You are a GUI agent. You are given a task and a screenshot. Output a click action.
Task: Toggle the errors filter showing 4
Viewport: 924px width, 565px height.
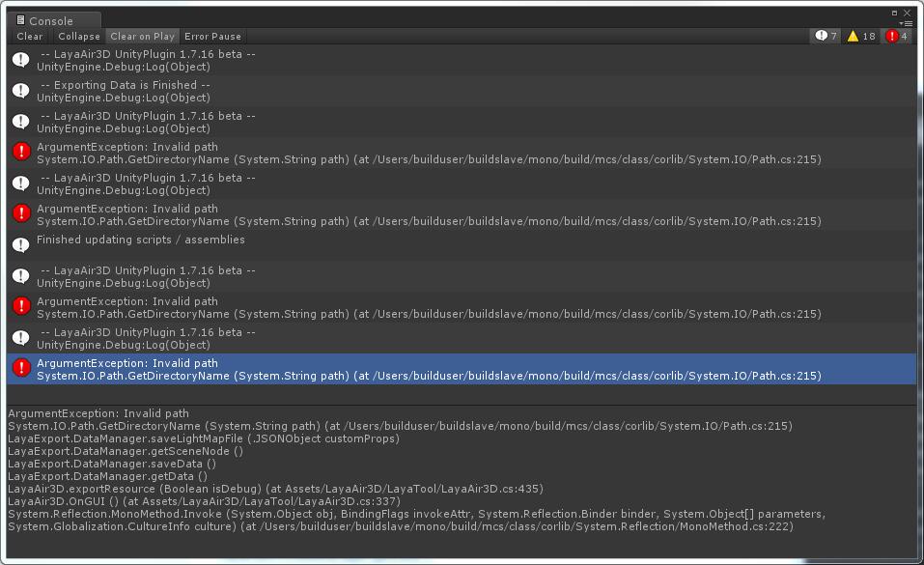point(897,37)
